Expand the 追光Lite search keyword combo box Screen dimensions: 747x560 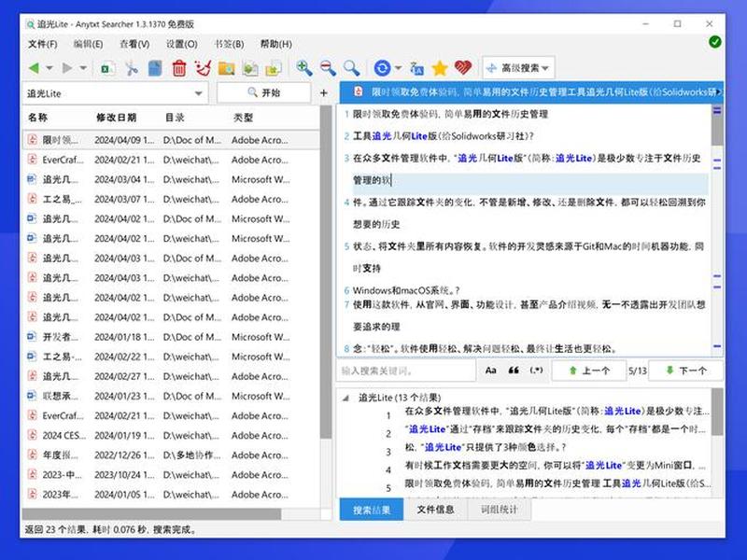tap(199, 93)
